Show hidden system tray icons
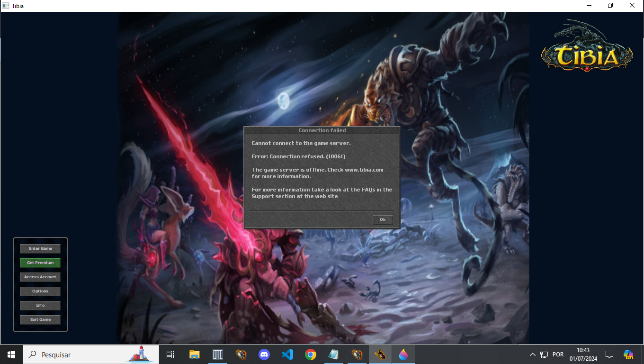The image size is (644, 364). 532,355
